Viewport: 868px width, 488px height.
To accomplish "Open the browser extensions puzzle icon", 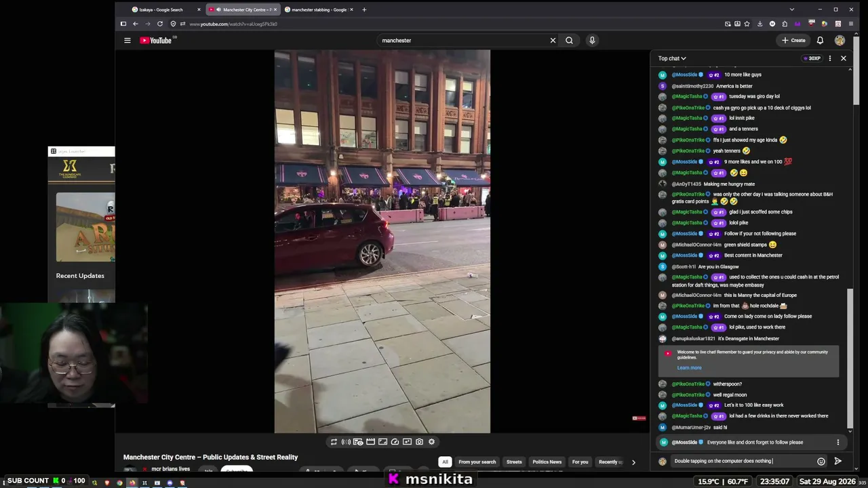I will [785, 24].
